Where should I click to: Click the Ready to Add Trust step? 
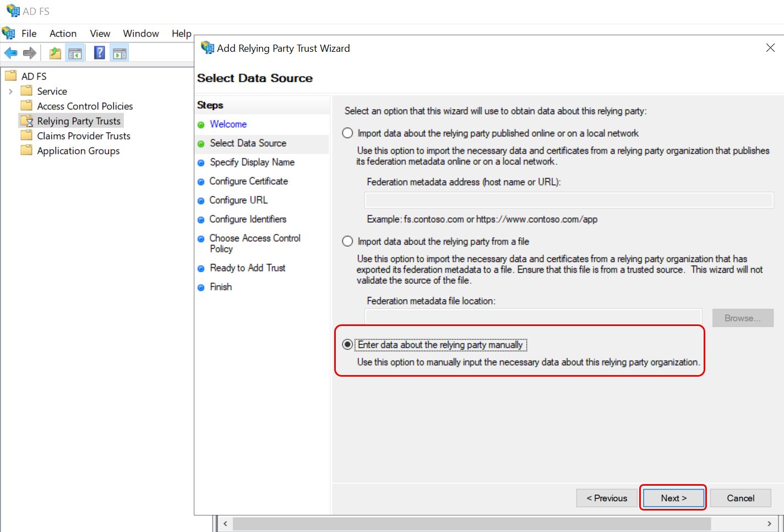(x=248, y=268)
